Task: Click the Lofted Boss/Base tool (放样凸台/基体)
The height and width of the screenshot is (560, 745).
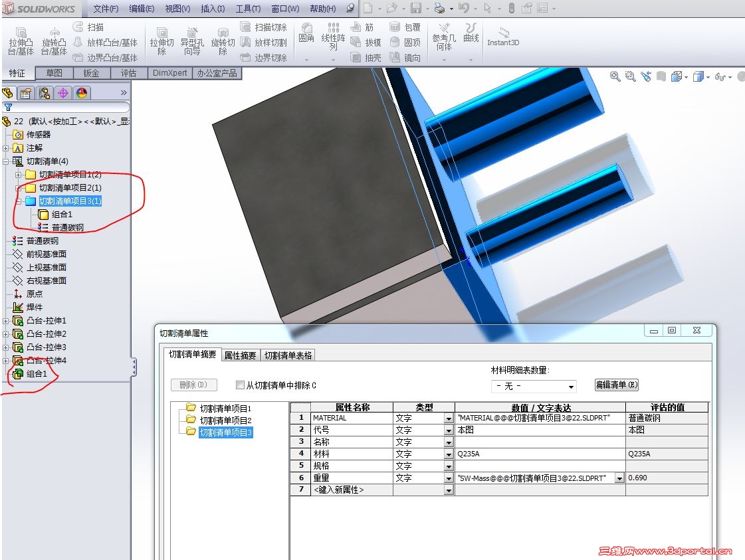Action: tap(105, 43)
